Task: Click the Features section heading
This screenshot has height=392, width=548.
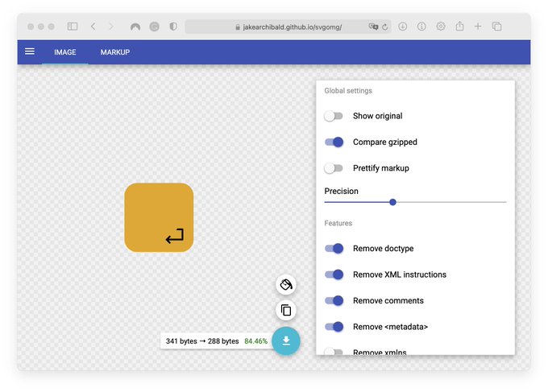Action: pyautogui.click(x=338, y=224)
